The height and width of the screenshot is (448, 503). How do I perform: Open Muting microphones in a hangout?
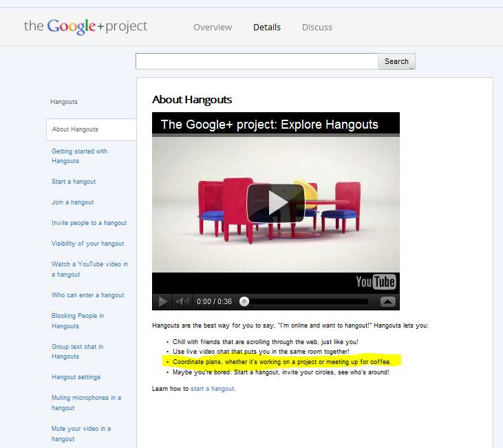(86, 403)
